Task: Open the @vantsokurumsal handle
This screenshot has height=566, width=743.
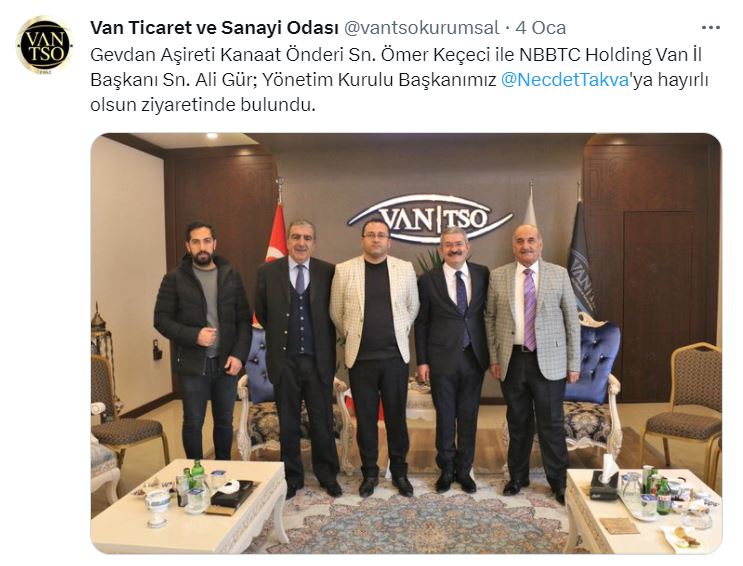Action: (421, 28)
